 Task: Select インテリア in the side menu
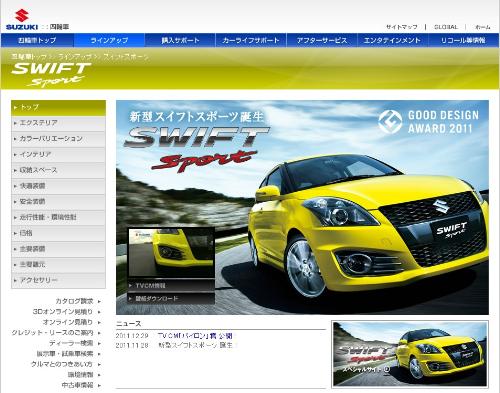58,154
